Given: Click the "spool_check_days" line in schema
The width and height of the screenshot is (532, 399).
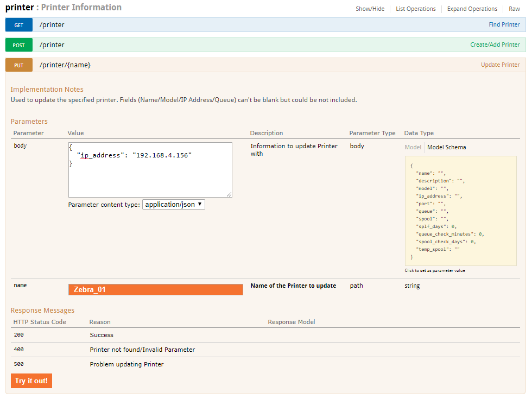Looking at the screenshot, I should [x=446, y=242].
